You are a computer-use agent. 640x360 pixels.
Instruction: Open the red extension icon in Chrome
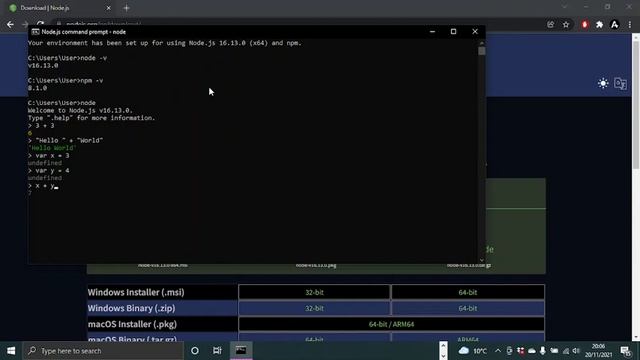(x=584, y=24)
